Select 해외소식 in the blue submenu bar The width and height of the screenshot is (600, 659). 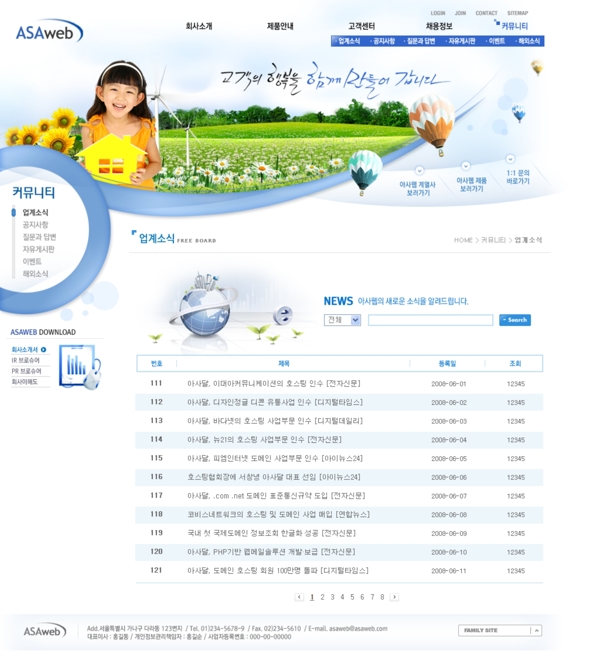tap(529, 41)
